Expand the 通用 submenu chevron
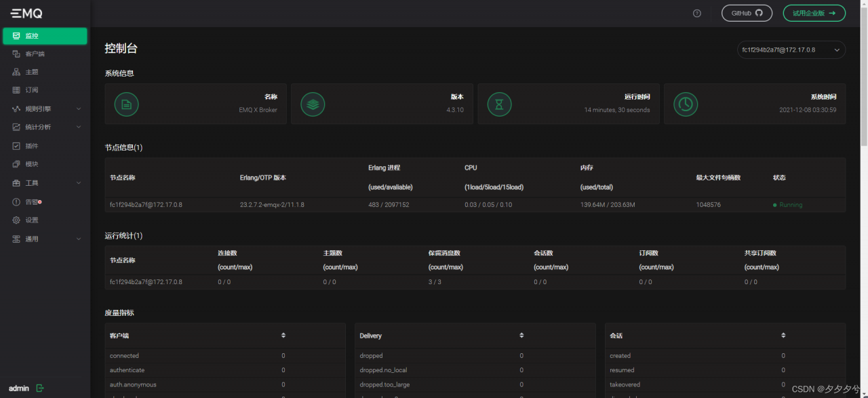This screenshot has height=398, width=868. 79,239
